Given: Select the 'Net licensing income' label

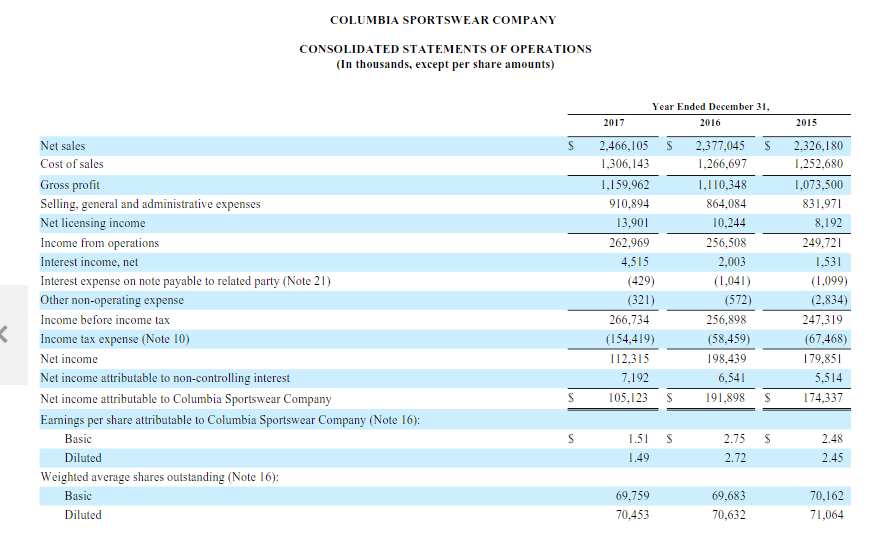Looking at the screenshot, I should point(93,224).
